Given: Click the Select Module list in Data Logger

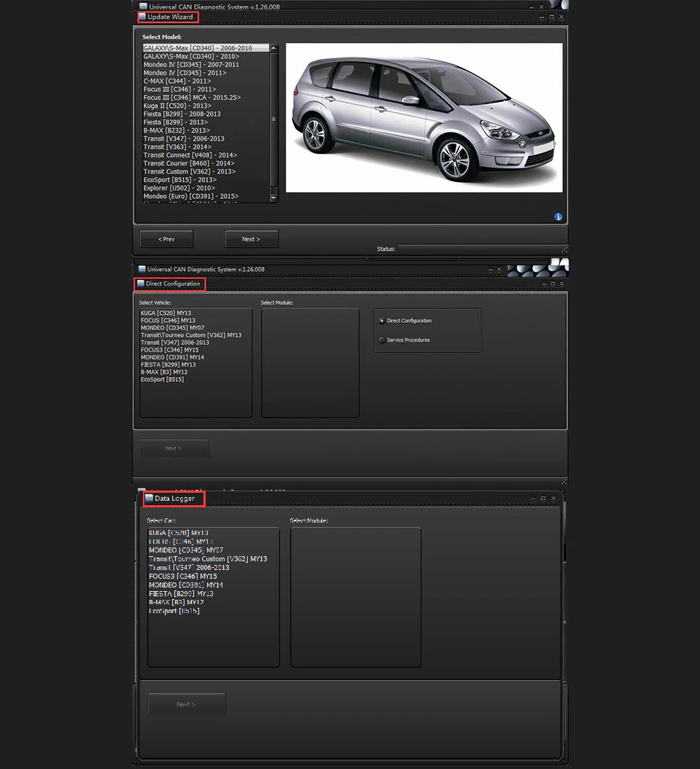Looking at the screenshot, I should coord(356,598).
